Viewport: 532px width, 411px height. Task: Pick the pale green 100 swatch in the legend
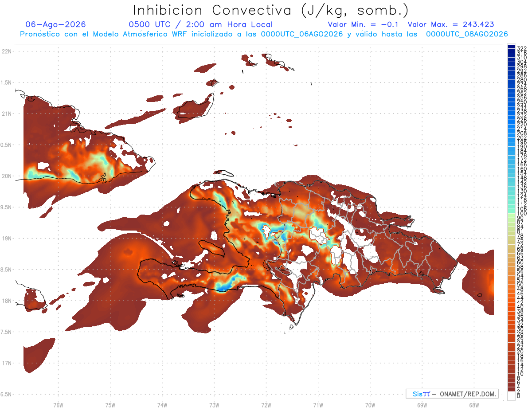coord(511,215)
